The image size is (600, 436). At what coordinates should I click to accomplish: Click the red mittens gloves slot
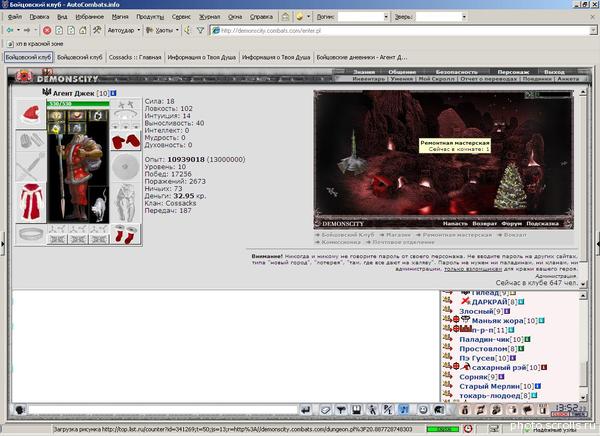(126, 141)
